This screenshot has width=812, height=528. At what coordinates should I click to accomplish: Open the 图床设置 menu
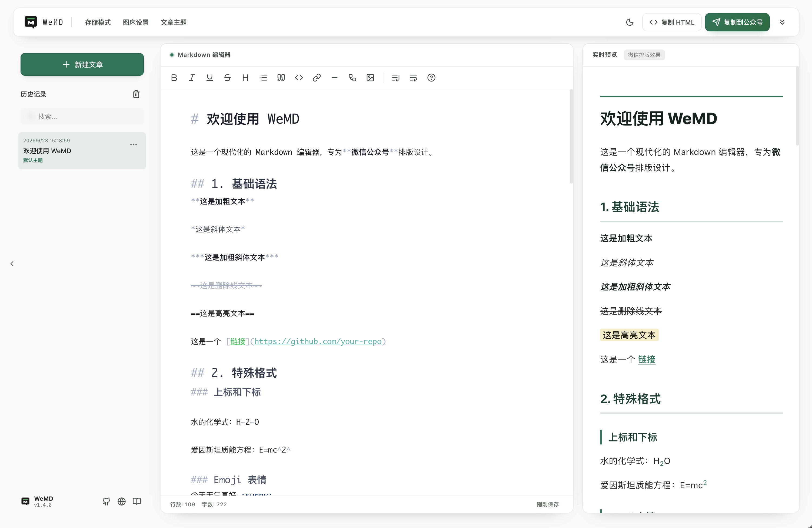(x=136, y=22)
